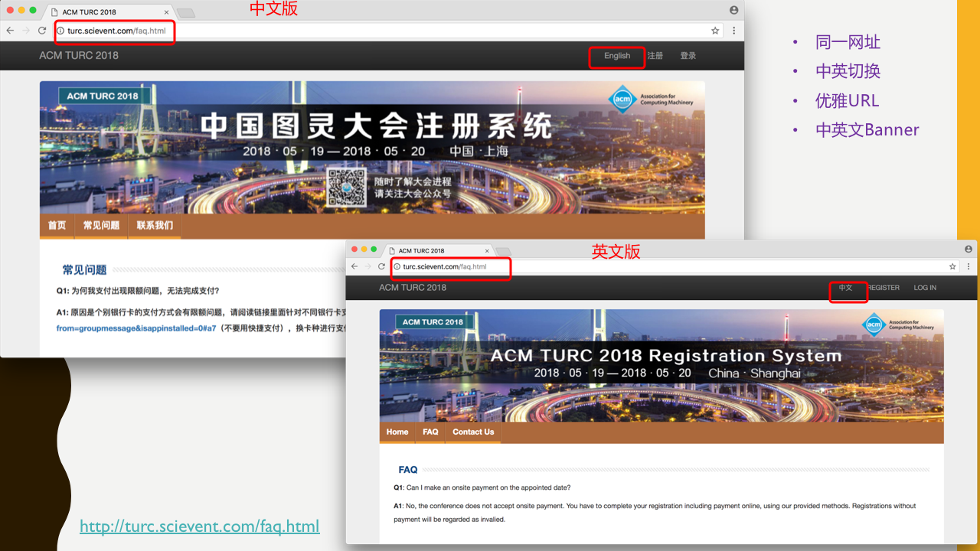
Task: Click 登录 link in Chinese page navbar
Action: (688, 56)
